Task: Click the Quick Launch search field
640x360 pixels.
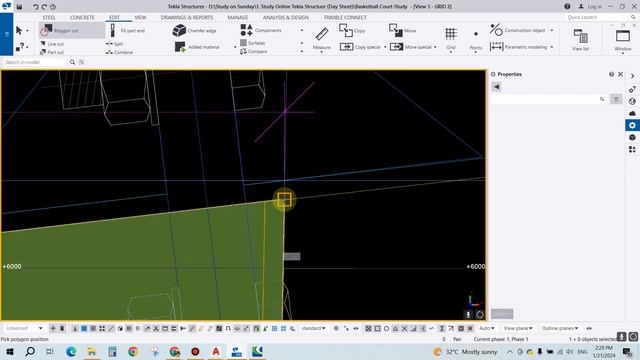Action: (598, 17)
